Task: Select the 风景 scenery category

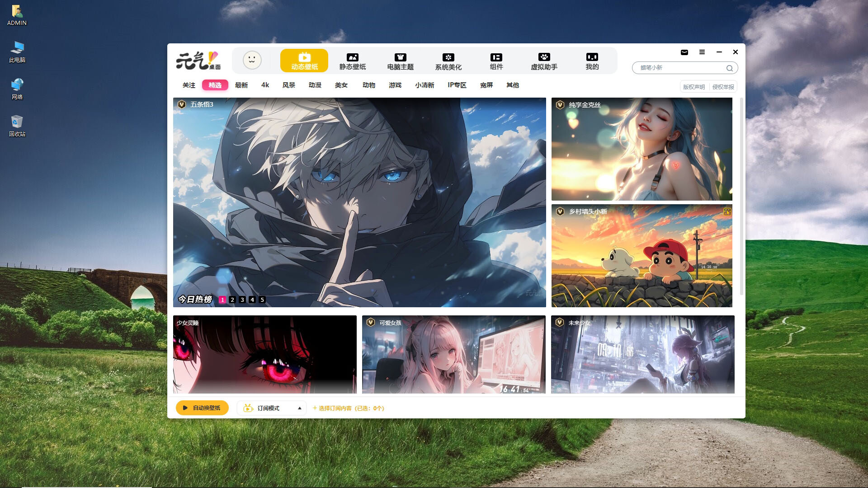Action: point(288,85)
